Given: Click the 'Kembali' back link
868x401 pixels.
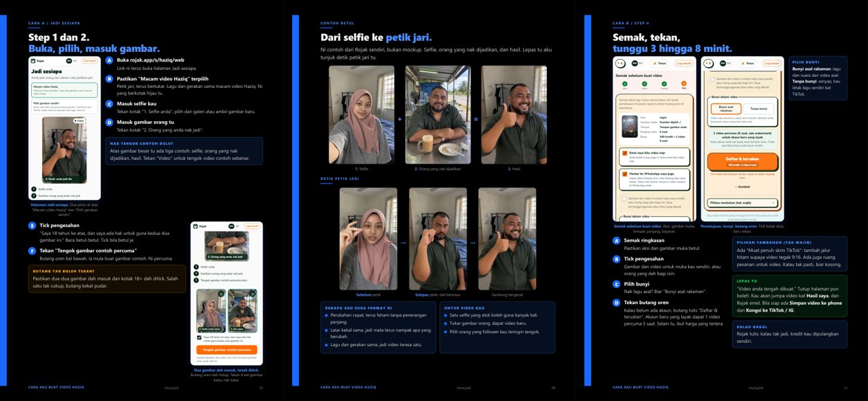Looking at the screenshot, I should 743,186.
